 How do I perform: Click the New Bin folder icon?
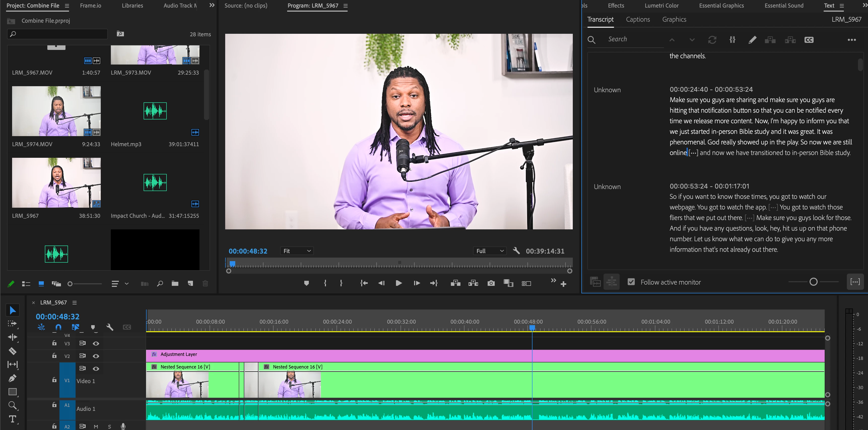175,284
